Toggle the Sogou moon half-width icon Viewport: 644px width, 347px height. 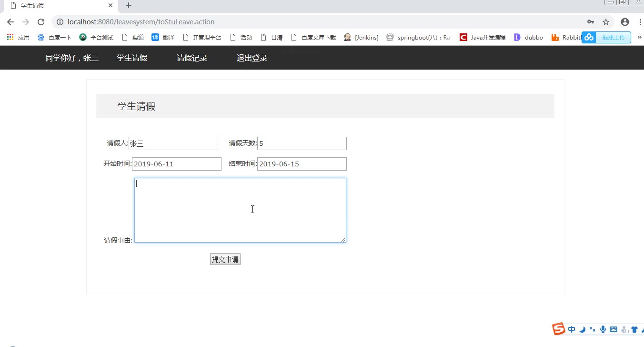(582, 329)
